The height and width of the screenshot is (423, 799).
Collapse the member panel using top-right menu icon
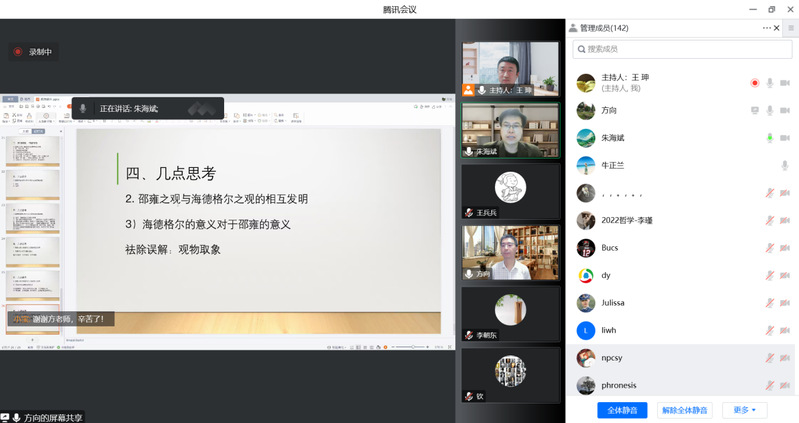[x=790, y=28]
